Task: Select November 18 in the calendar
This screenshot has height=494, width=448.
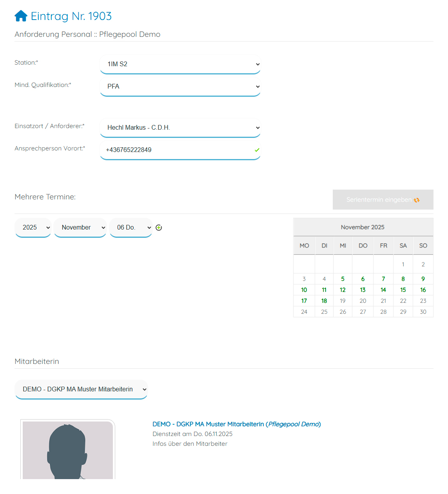Action: (324, 301)
